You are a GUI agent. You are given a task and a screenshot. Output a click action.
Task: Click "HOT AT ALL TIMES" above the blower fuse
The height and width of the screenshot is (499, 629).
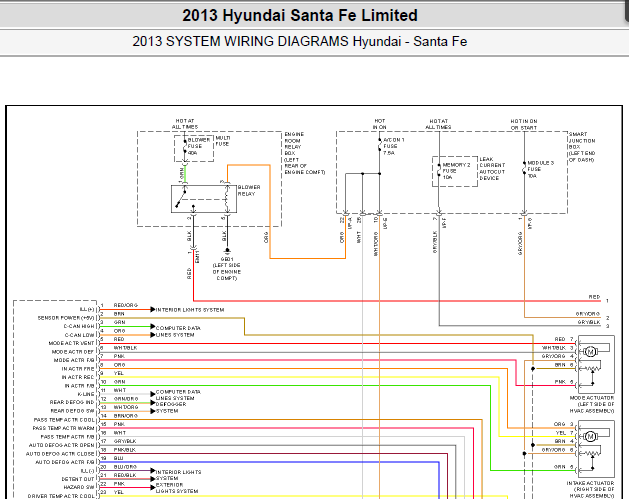tap(185, 124)
